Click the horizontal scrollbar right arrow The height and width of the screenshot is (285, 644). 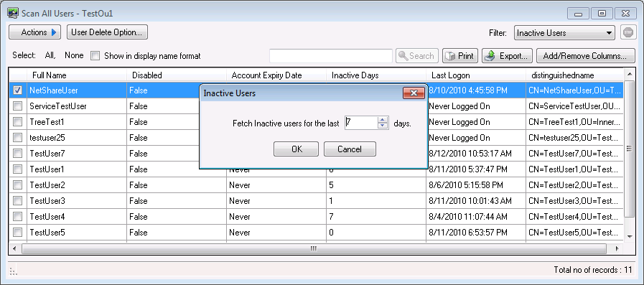(x=617, y=248)
